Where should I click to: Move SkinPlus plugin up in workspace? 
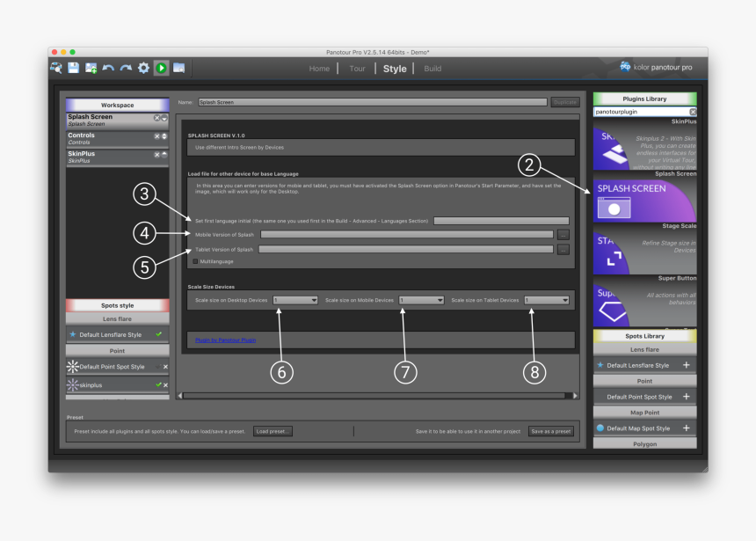pos(164,155)
